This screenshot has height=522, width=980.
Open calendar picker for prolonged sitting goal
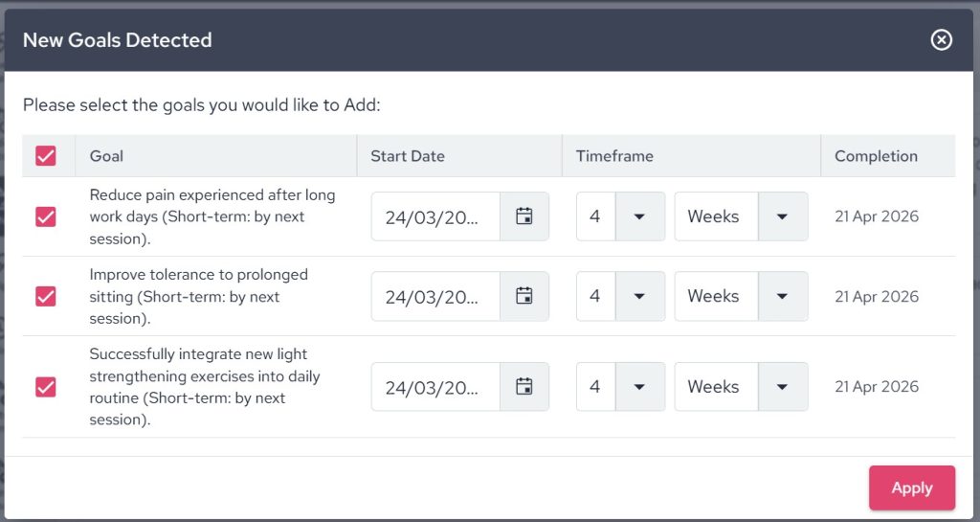point(524,296)
